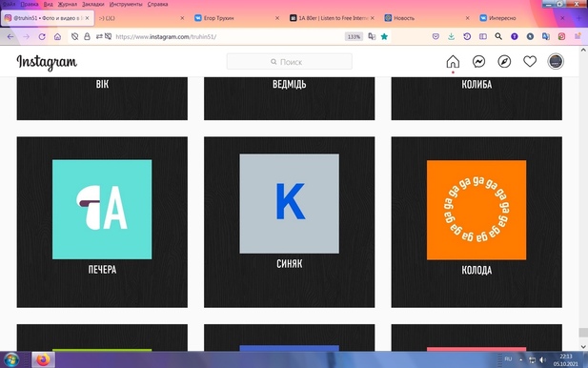Open the ПЕЧЕРА post thumbnail
The image size is (588, 368).
102,222
